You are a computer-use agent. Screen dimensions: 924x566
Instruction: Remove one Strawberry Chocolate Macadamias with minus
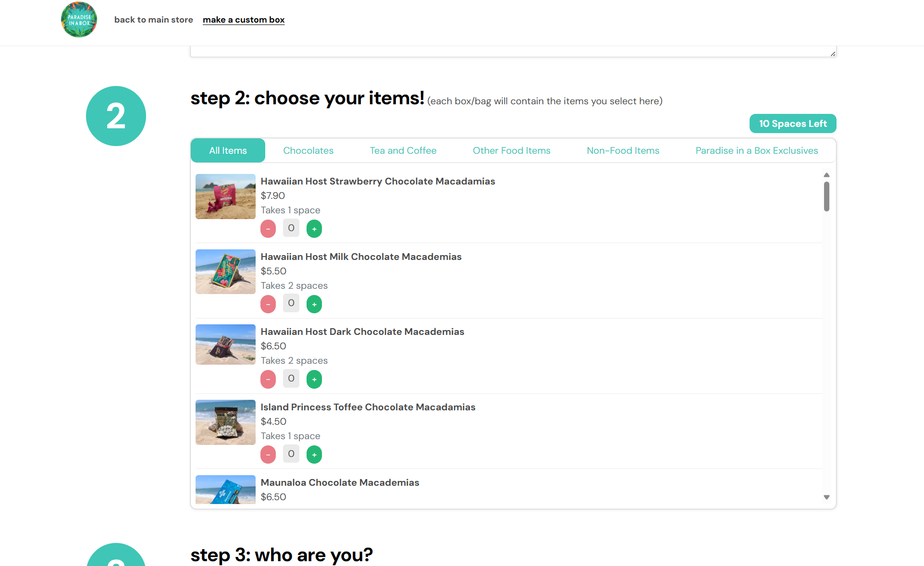coord(268,229)
